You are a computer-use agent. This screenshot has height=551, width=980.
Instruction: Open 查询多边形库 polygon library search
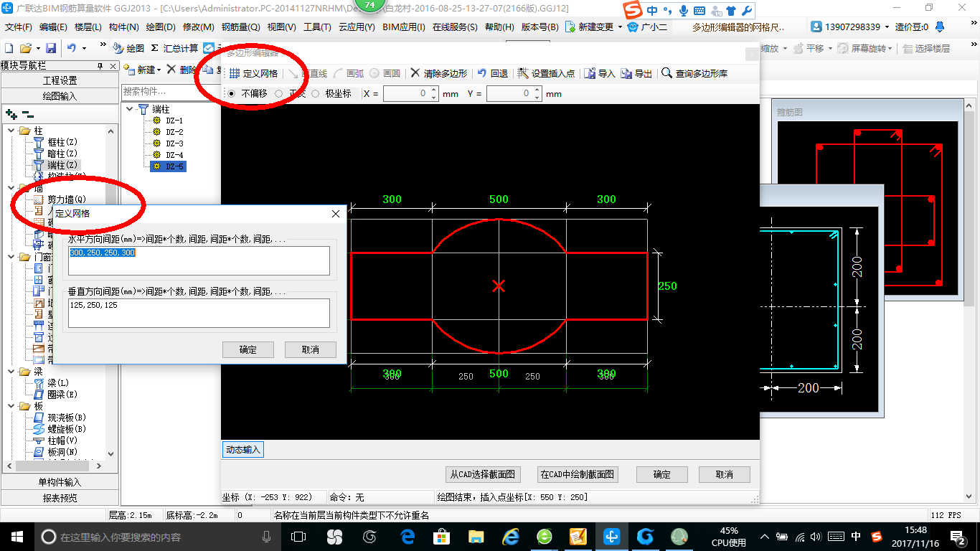click(694, 73)
